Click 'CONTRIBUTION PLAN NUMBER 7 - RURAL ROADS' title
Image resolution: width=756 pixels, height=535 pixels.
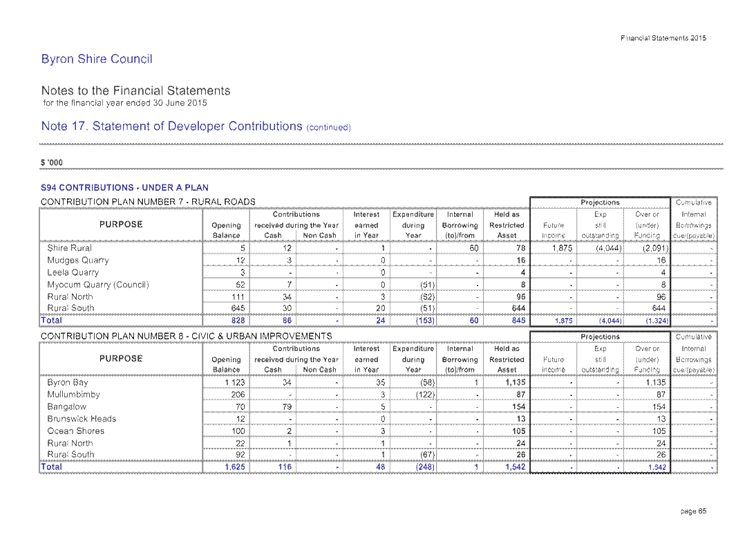coord(147,202)
